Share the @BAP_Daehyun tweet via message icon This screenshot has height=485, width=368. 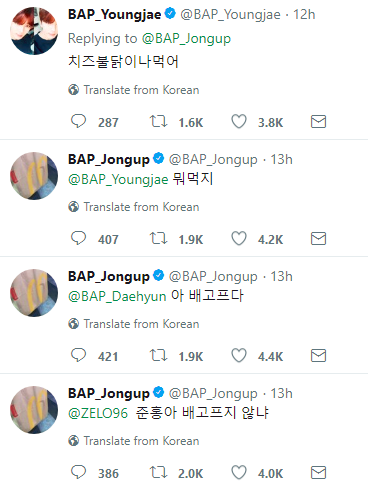[x=318, y=356]
